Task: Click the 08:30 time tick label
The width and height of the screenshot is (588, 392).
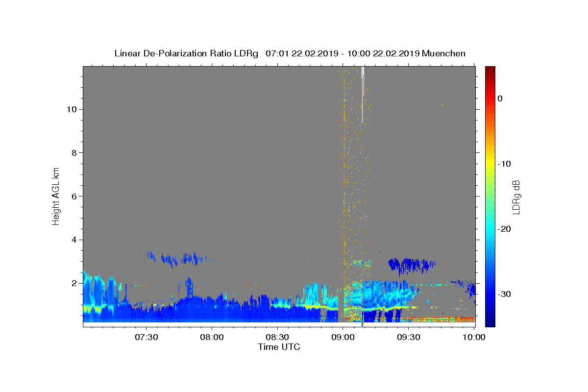Action: (277, 338)
